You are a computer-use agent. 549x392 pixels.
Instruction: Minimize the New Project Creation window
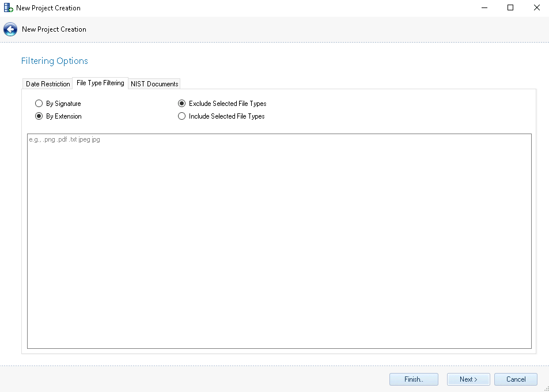coord(484,8)
